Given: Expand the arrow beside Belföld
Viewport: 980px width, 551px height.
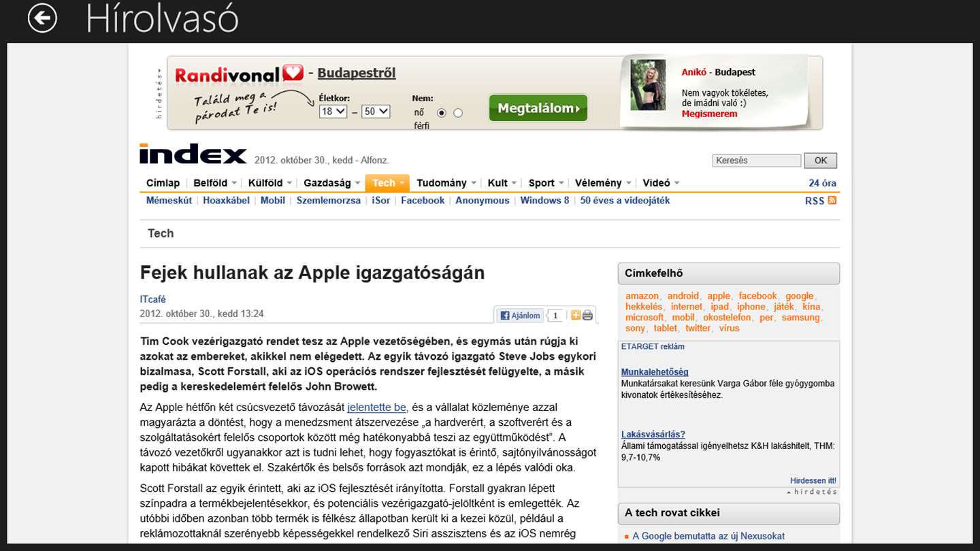Looking at the screenshot, I should pyautogui.click(x=234, y=183).
